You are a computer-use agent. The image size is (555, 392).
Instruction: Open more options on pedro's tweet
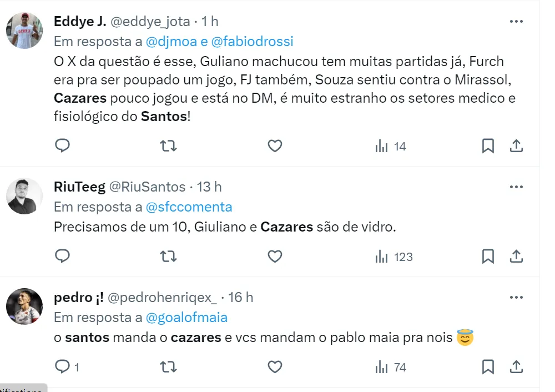pos(516,298)
